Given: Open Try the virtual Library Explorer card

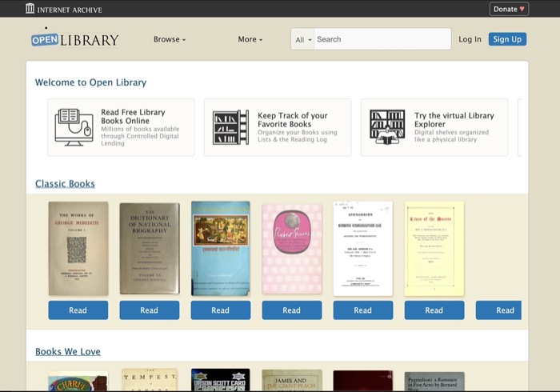Looking at the screenshot, I should coord(434,127).
